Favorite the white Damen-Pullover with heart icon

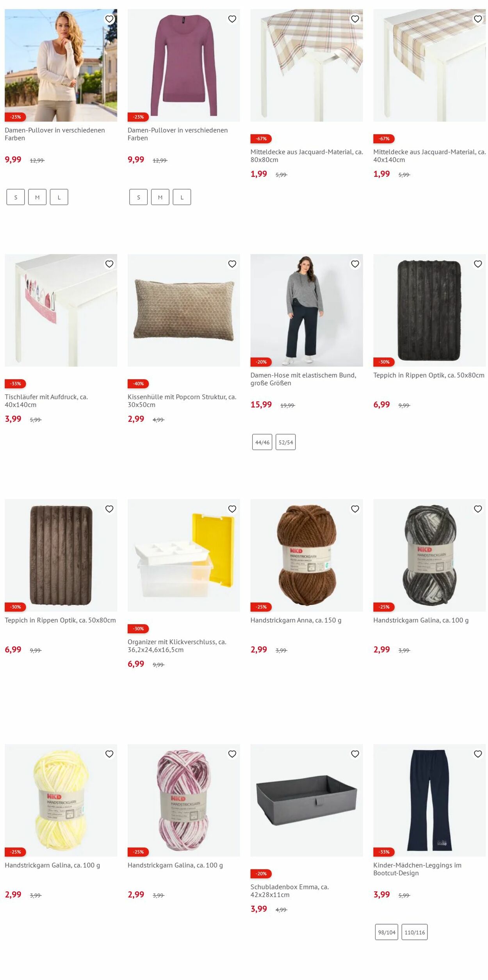tap(109, 19)
